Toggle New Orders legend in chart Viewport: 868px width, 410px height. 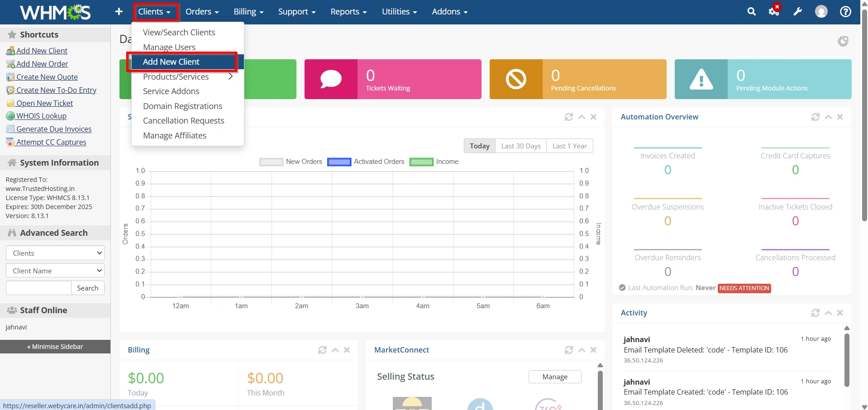(x=291, y=162)
